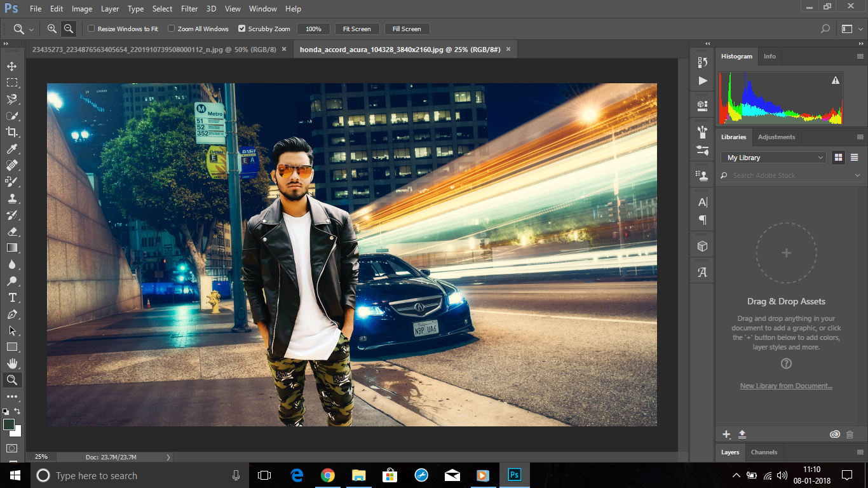Disable Scrubby Zoom

[241, 29]
